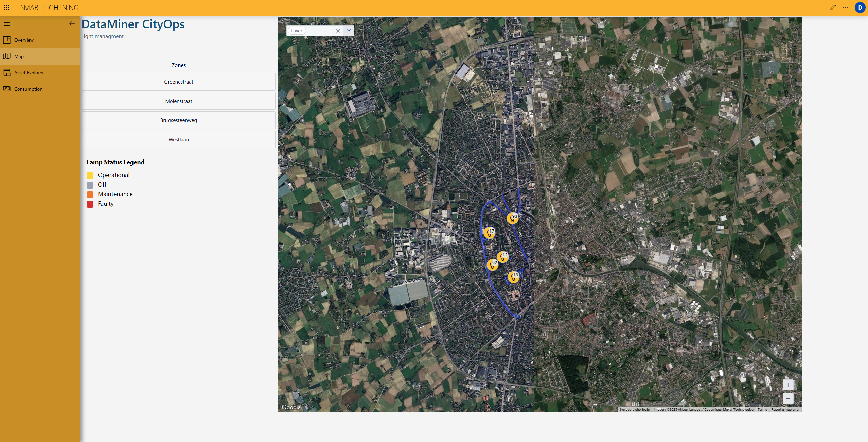Image resolution: width=868 pixels, height=442 pixels.
Task: Collapse sidebar with the back arrow
Action: point(72,24)
